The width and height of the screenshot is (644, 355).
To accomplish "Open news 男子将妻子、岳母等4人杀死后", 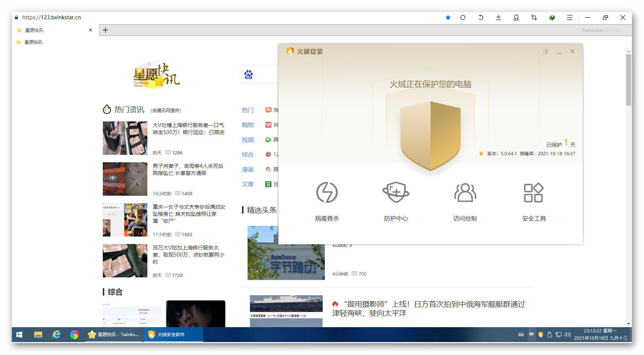I will coord(188,170).
